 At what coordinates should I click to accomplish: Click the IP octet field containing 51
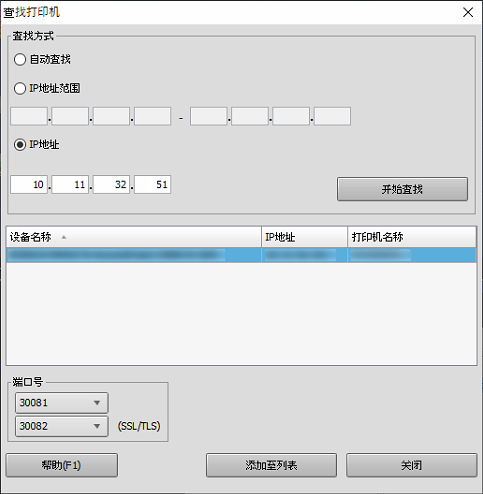point(153,184)
